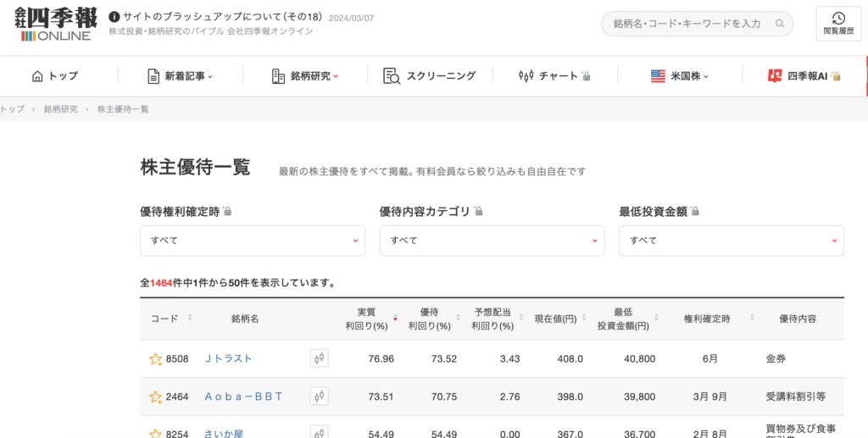Open the スクリーニング menu item
Image resolution: width=868 pixels, height=438 pixels.
pyautogui.click(x=429, y=76)
